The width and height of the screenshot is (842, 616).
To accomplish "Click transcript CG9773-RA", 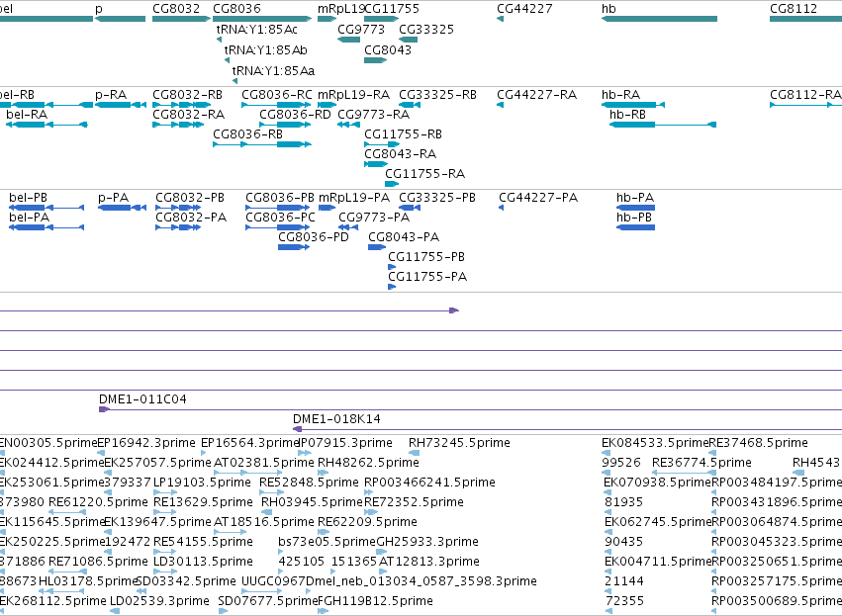I will [x=349, y=125].
